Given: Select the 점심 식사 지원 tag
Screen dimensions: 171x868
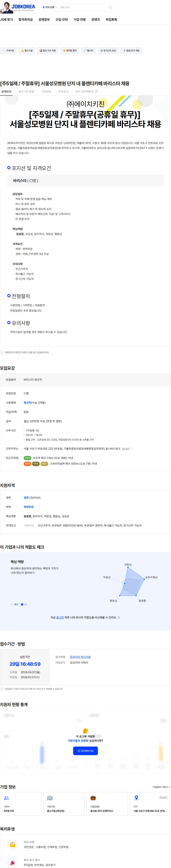Looking at the screenshot, I should pyautogui.click(x=47, y=50).
